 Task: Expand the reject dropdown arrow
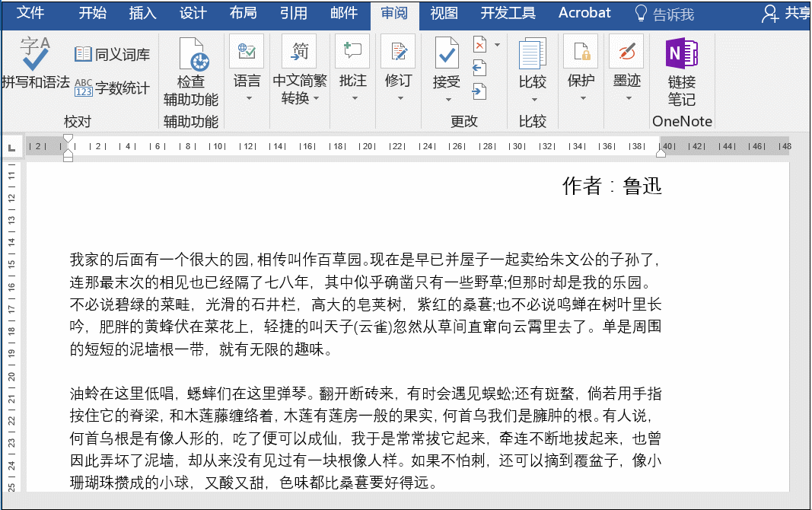497,45
